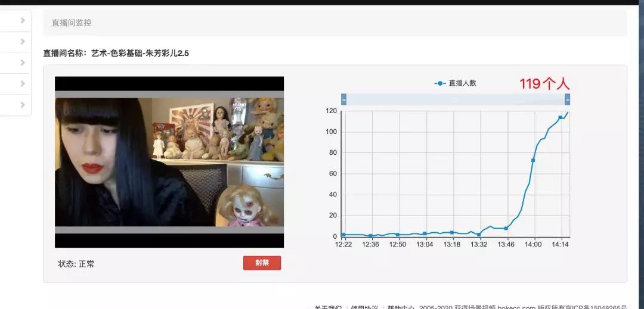The height and width of the screenshot is (309, 644).
Task: Grab the left handle of chart zoom slider
Action: click(x=344, y=99)
